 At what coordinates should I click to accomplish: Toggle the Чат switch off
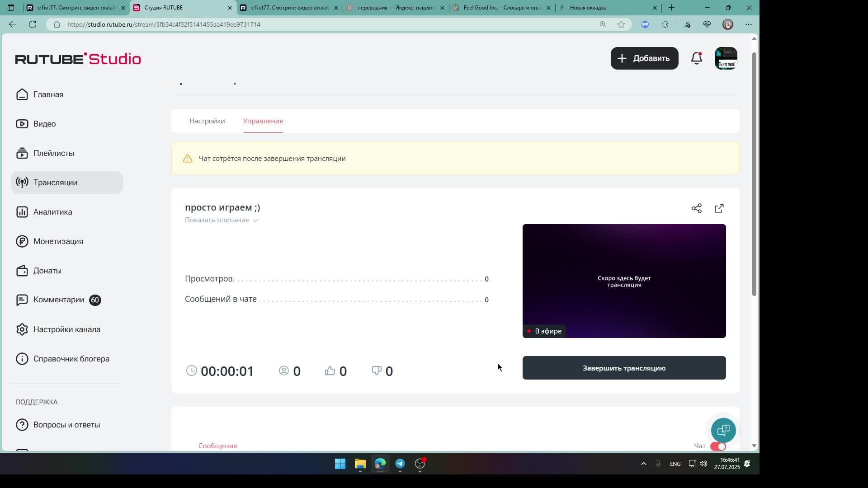(x=717, y=446)
